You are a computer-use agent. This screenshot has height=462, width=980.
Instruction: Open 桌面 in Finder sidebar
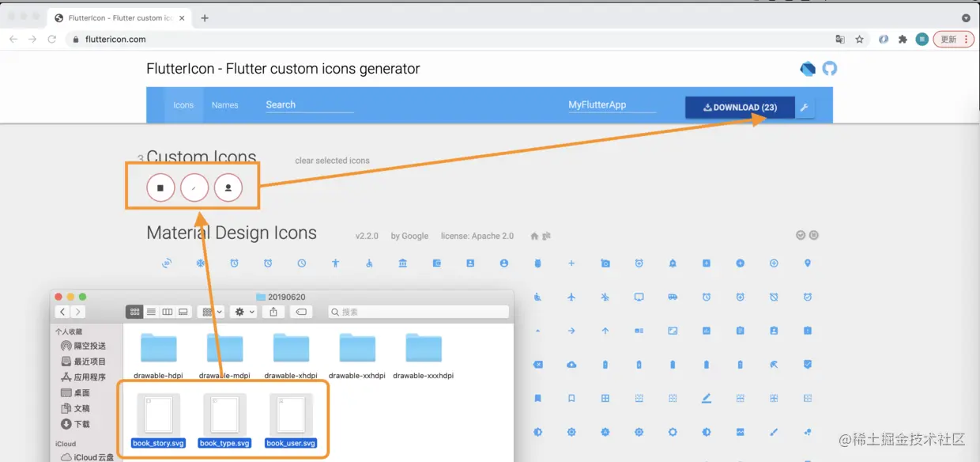tap(76, 393)
